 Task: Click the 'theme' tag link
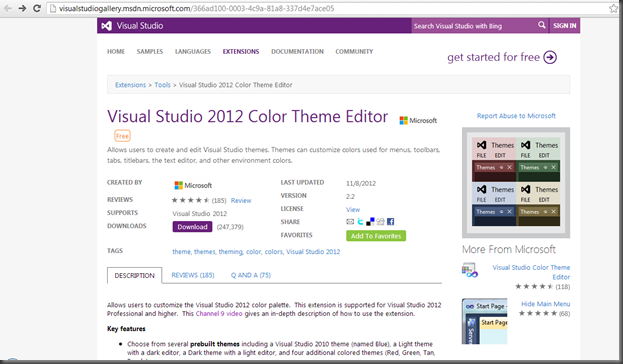(181, 252)
